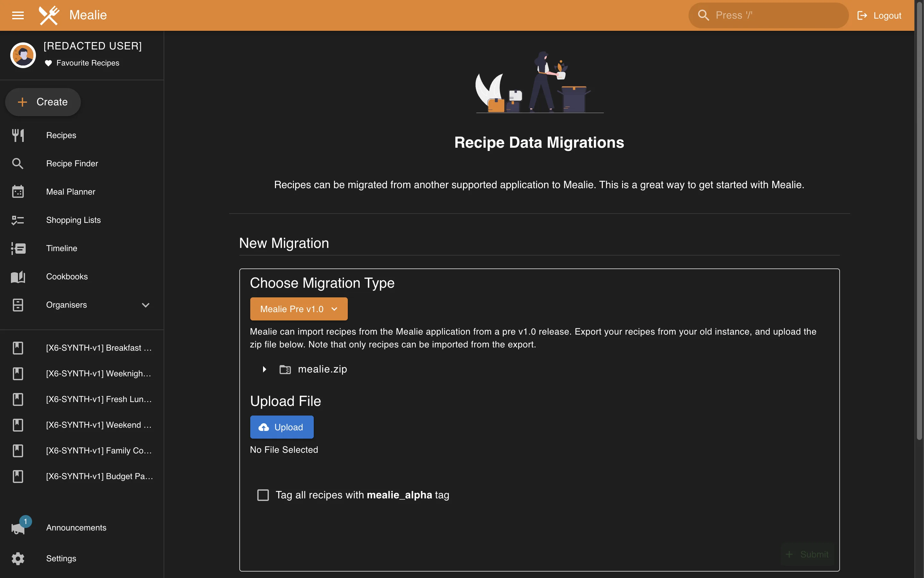The image size is (924, 578).
Task: Open [X6-SYNTH-v1] Fresh Lun… cookbook label
Action: pos(99,399)
